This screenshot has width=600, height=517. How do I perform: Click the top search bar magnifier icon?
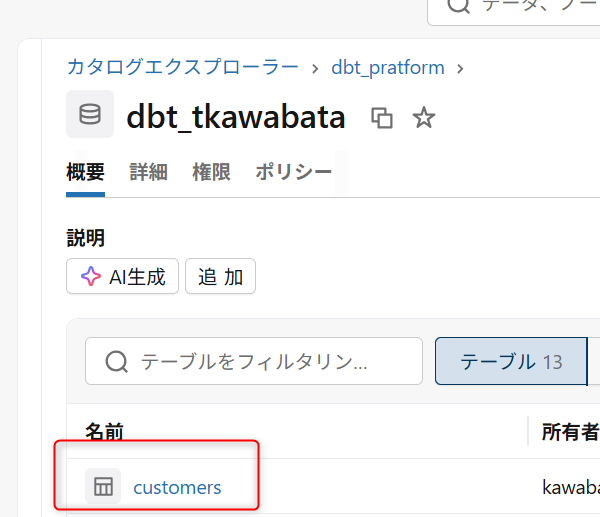459,6
